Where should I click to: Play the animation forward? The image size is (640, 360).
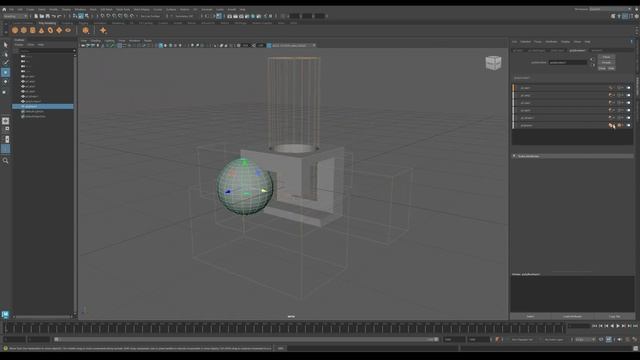[x=618, y=326]
